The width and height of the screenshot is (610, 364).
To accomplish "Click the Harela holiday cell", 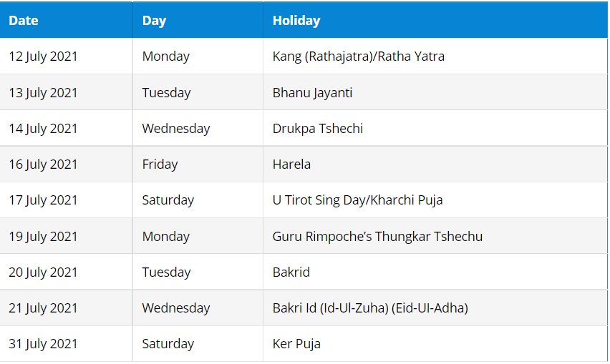I will point(291,164).
